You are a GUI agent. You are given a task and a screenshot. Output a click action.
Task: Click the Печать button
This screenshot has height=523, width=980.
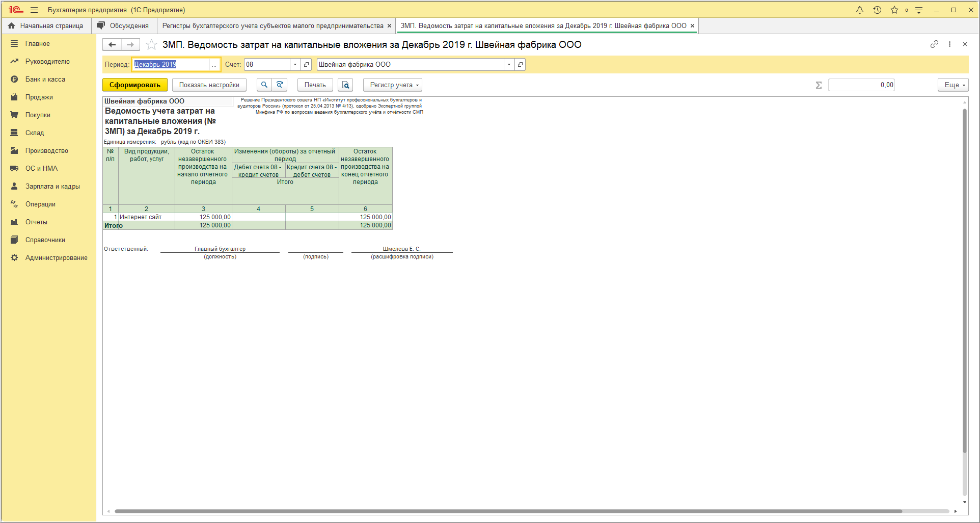pyautogui.click(x=315, y=85)
